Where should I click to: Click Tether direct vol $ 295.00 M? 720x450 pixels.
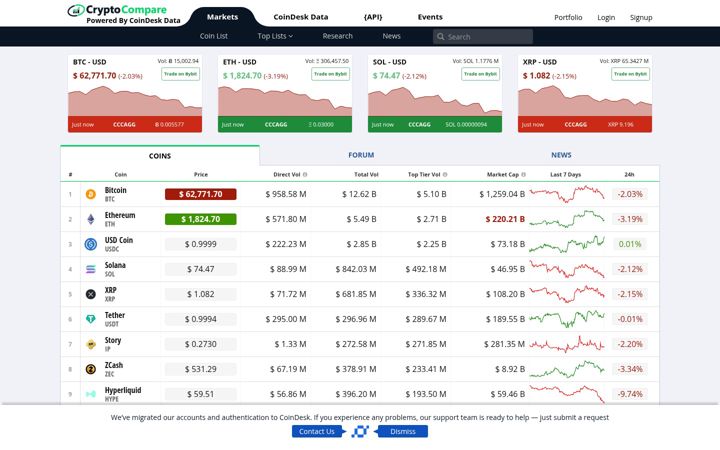click(286, 319)
